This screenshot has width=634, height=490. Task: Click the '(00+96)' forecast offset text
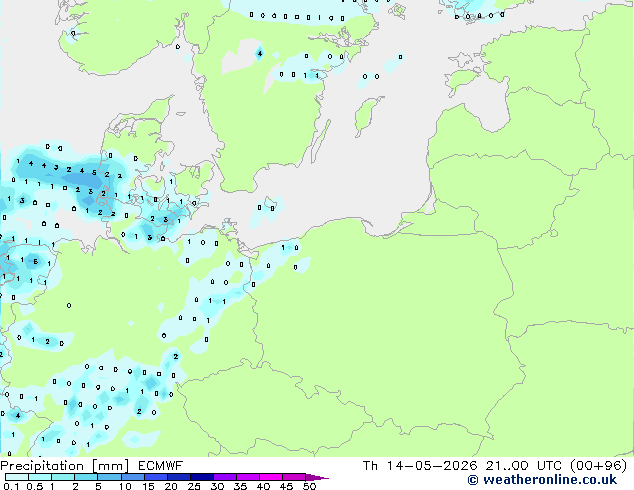point(598,466)
